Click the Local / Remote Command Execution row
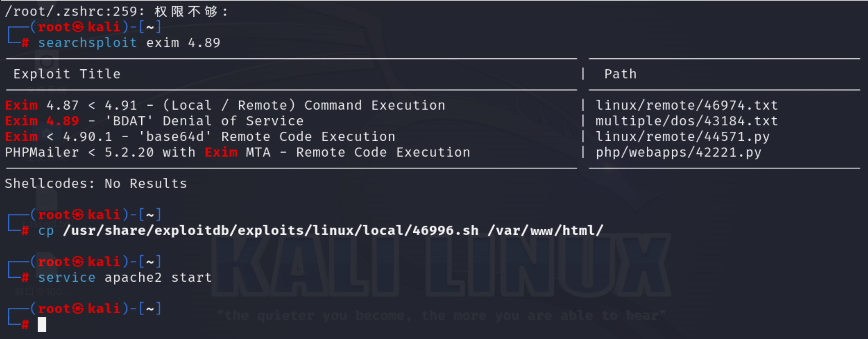This screenshot has height=339, width=868. pyautogui.click(x=225, y=105)
